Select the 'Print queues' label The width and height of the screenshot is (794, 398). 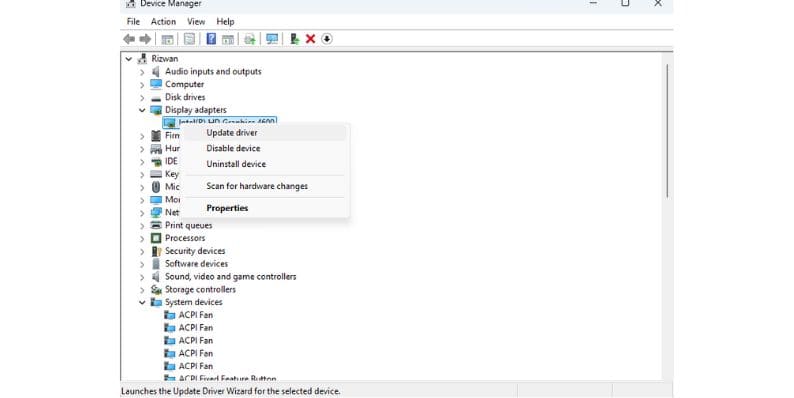point(188,225)
